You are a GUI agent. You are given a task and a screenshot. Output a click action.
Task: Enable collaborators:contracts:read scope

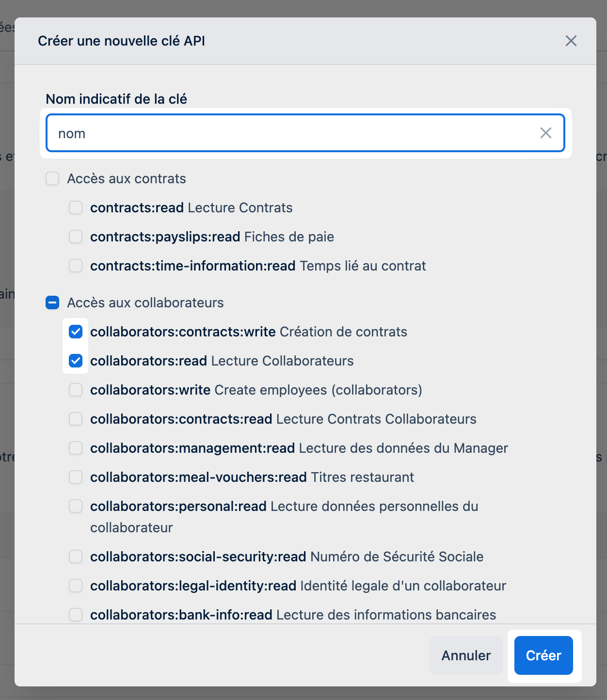76,419
